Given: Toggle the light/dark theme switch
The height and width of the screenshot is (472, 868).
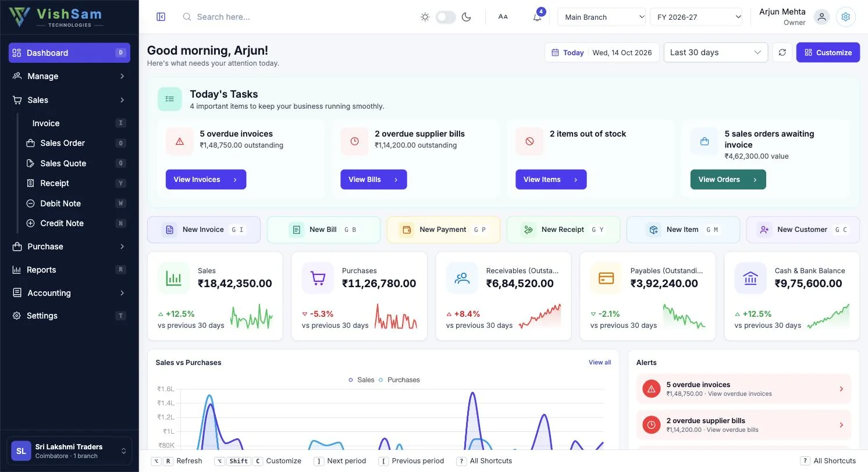Looking at the screenshot, I should click(x=446, y=17).
